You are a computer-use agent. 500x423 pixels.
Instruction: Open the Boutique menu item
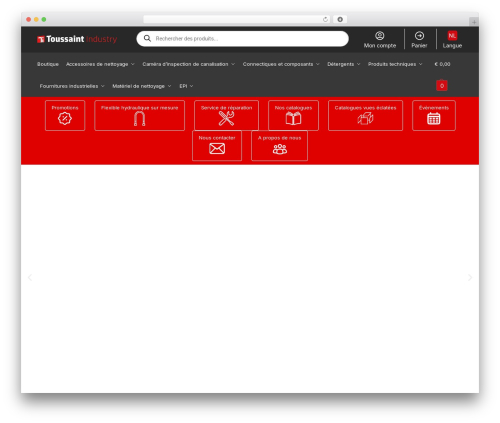point(48,64)
